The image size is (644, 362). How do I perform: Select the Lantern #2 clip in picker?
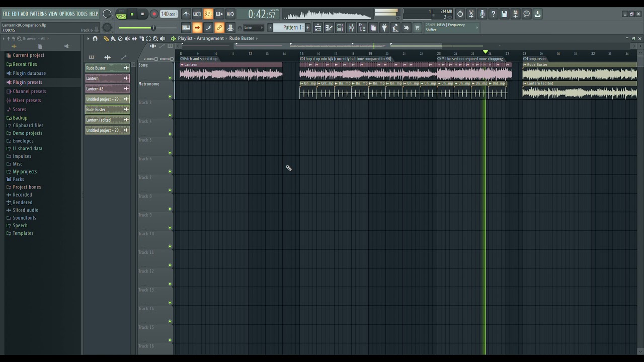107,89
